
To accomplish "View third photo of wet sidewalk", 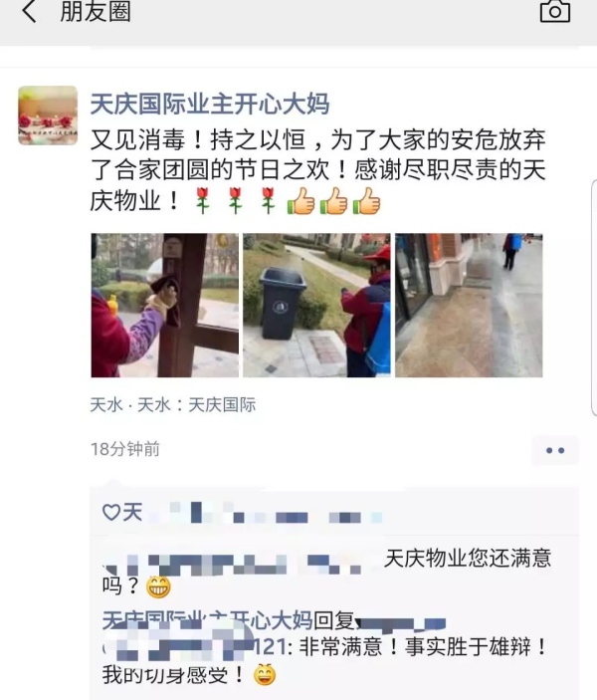I will 469,305.
